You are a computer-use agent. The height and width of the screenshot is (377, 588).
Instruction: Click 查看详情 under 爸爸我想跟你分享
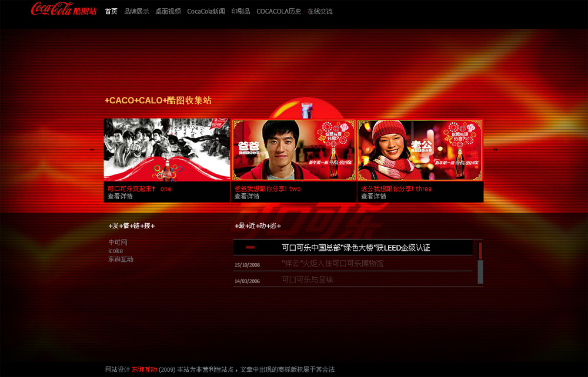coord(247,196)
